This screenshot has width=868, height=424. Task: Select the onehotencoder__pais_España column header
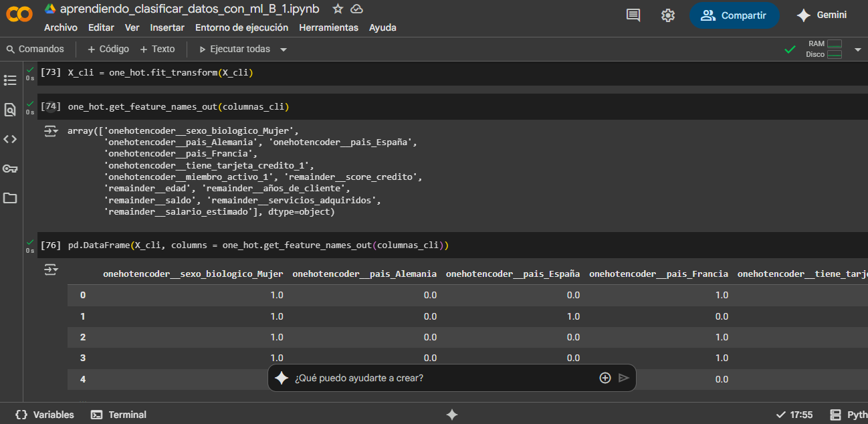(513, 274)
